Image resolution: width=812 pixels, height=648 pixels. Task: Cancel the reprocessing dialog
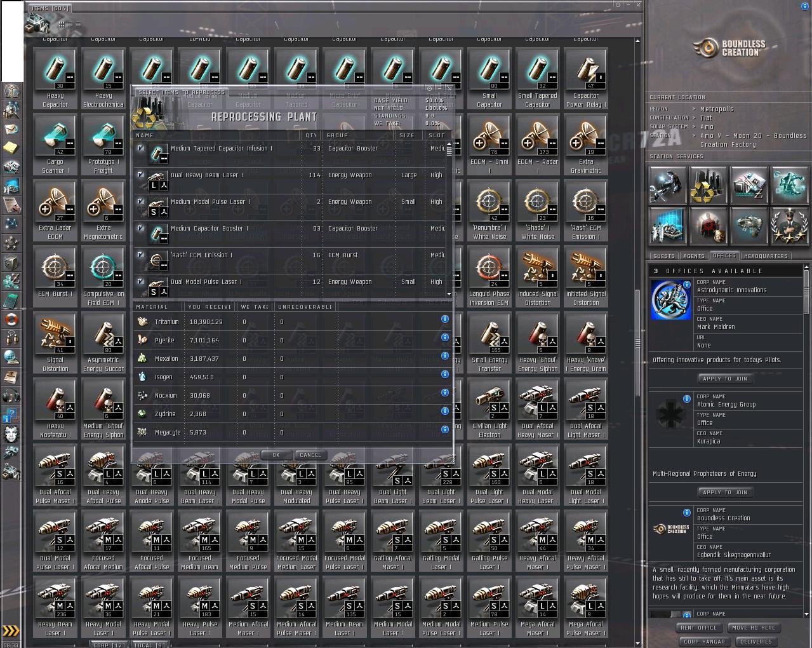pos(310,455)
